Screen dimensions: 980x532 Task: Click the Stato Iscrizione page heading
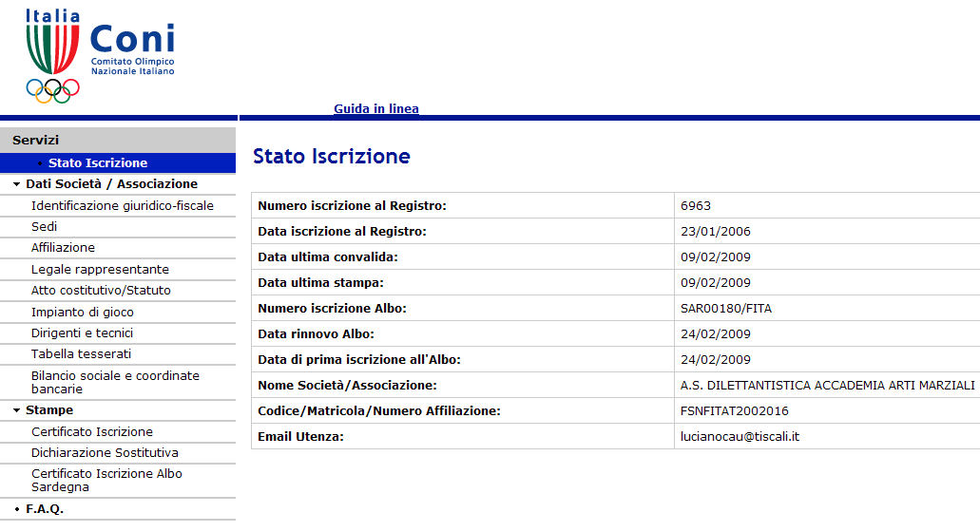[x=331, y=156]
